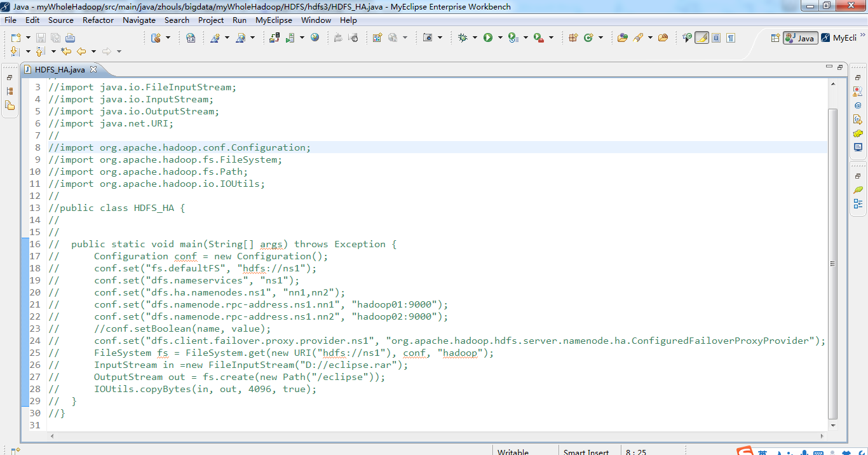
Task: Click the Console monitor icon in right sidebar
Action: (858, 147)
